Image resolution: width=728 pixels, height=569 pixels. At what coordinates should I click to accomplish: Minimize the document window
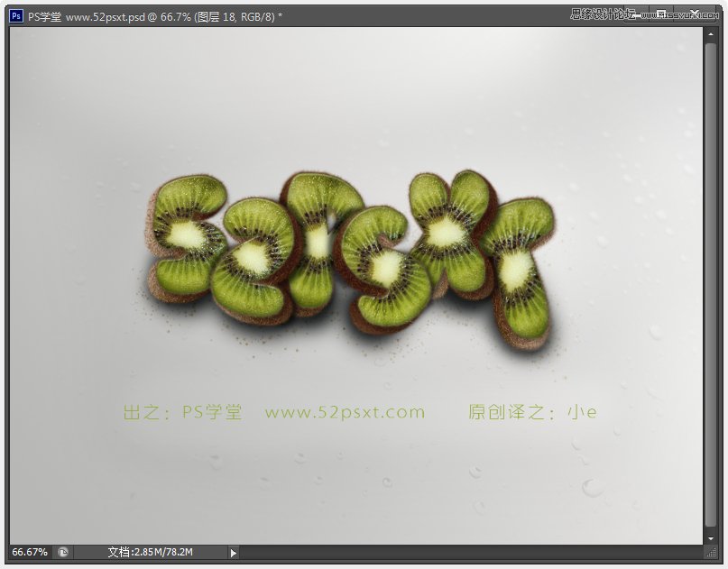click(x=637, y=14)
